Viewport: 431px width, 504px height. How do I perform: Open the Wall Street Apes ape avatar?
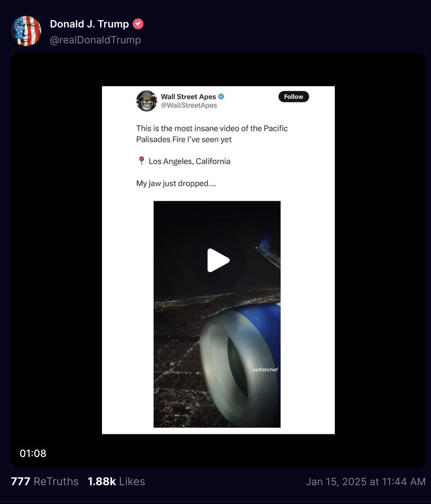click(146, 101)
